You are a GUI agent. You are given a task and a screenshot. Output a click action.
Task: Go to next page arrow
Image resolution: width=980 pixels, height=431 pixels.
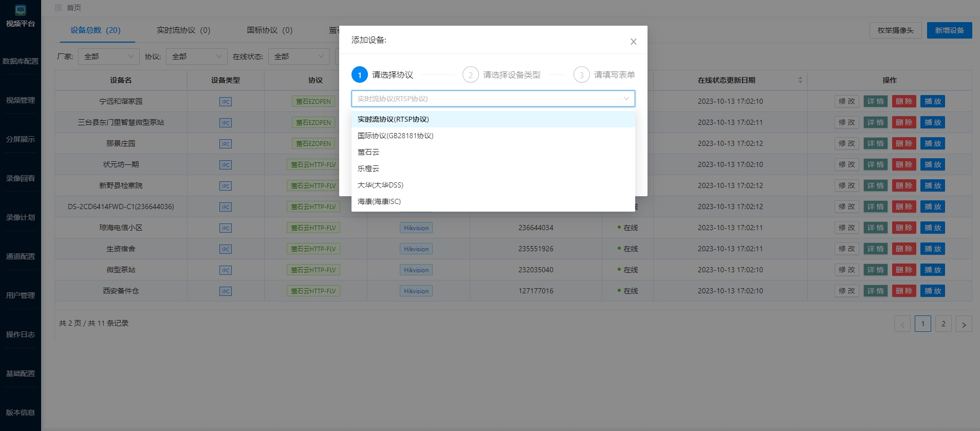pos(964,324)
